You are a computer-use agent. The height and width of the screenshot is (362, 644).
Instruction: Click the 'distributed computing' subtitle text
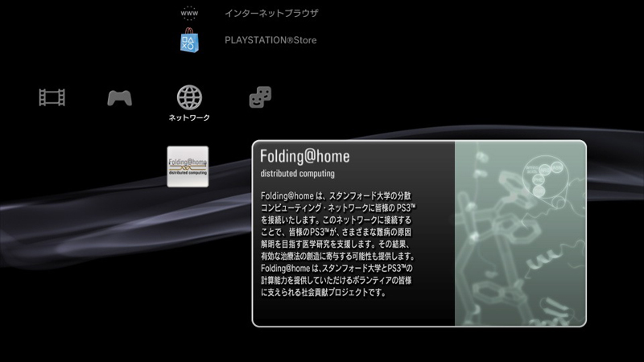pos(297,174)
